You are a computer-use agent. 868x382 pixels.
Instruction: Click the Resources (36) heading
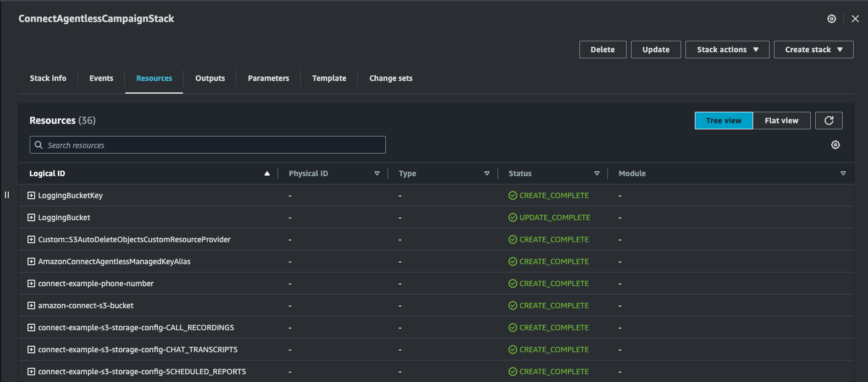[x=63, y=121]
